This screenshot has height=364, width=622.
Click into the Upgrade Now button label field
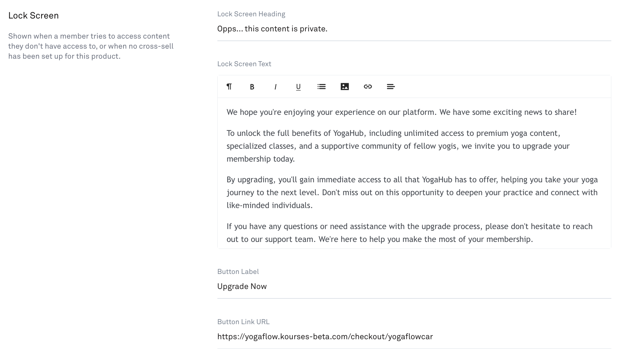click(414, 286)
